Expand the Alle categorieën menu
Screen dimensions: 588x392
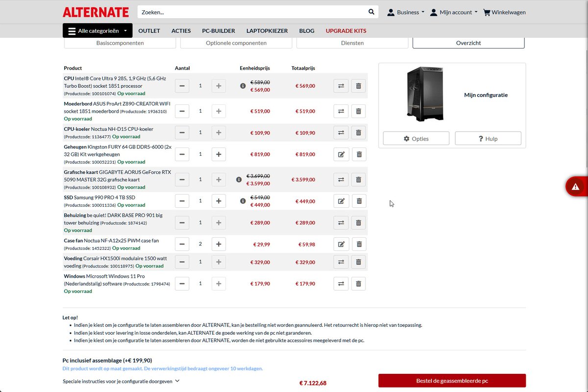coord(98,30)
